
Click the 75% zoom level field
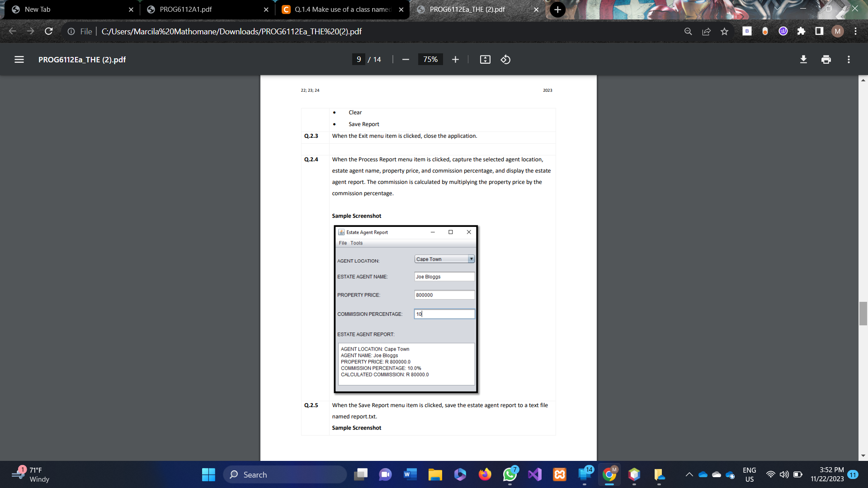pos(430,60)
